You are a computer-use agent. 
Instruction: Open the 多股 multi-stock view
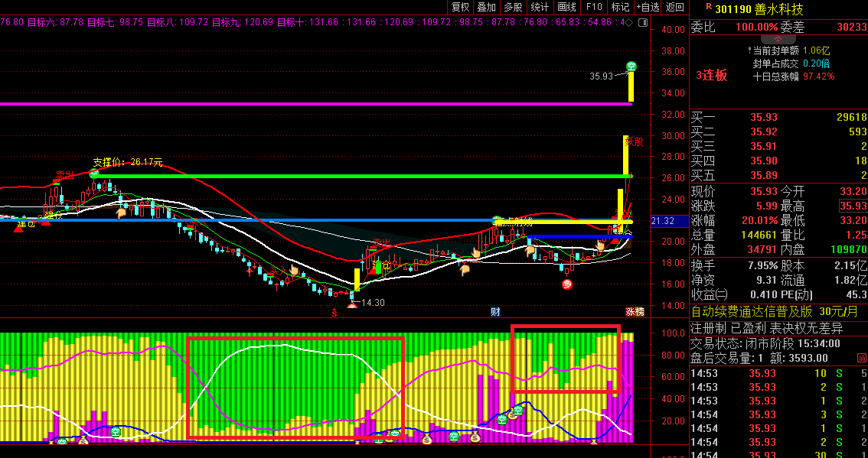513,7
